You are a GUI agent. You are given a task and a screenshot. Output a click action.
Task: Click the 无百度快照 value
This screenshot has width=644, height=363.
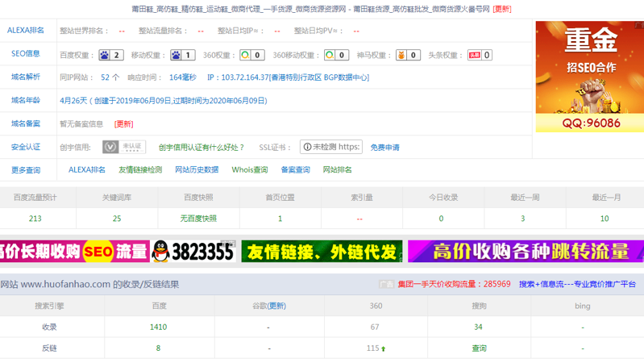tap(198, 219)
